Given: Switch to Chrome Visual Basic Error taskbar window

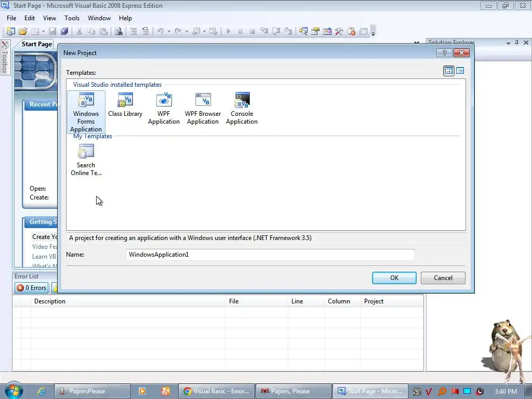Looking at the screenshot, I should click(x=216, y=391).
